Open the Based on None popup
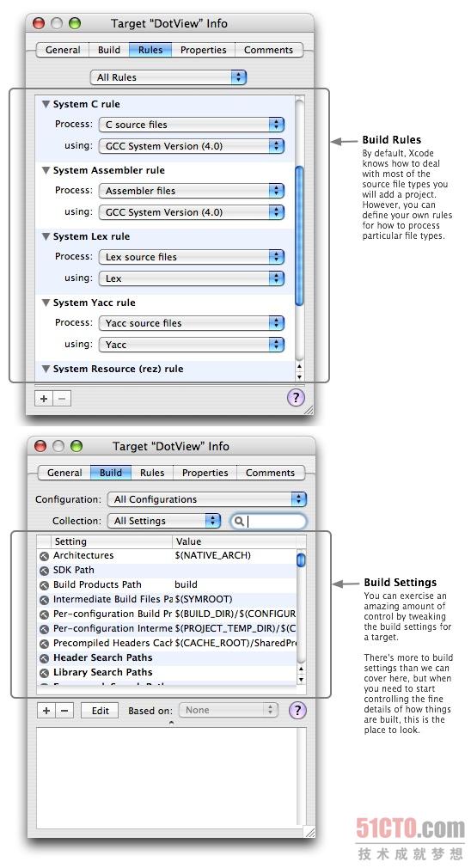The width and height of the screenshot is (471, 868). click(x=228, y=710)
